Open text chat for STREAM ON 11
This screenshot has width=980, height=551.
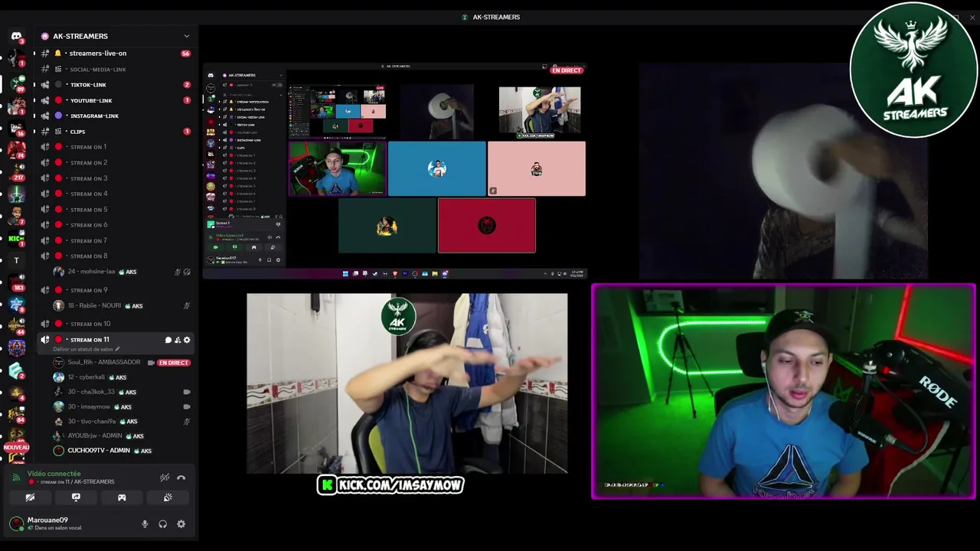tap(168, 340)
